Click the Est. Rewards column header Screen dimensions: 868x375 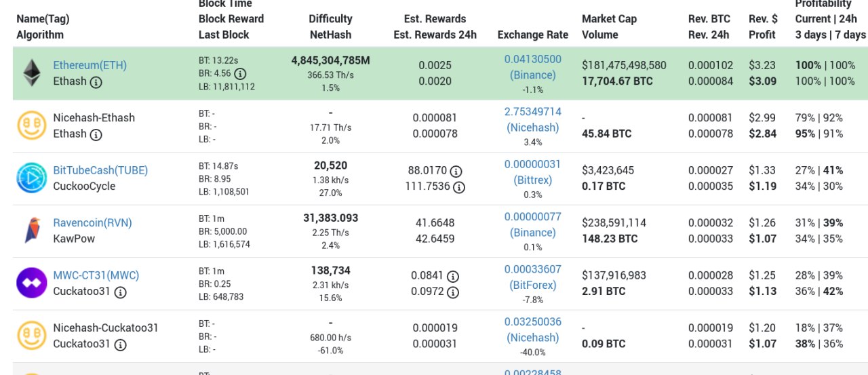[x=435, y=26]
